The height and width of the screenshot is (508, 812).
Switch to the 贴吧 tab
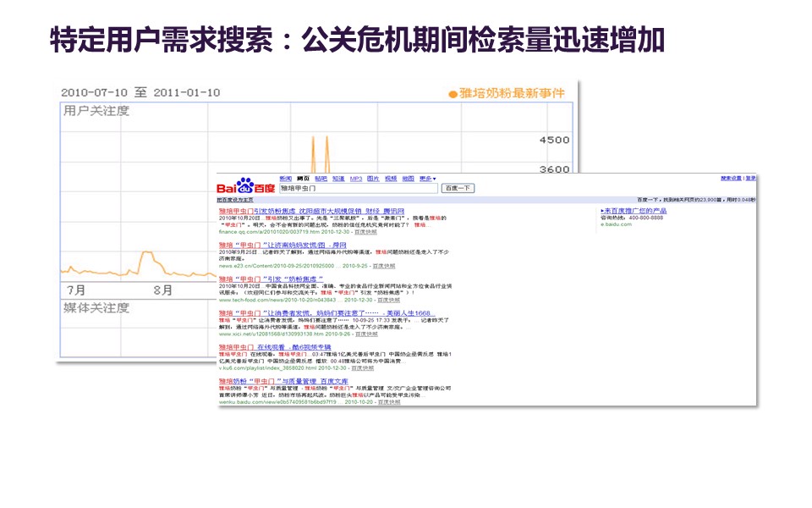click(321, 179)
